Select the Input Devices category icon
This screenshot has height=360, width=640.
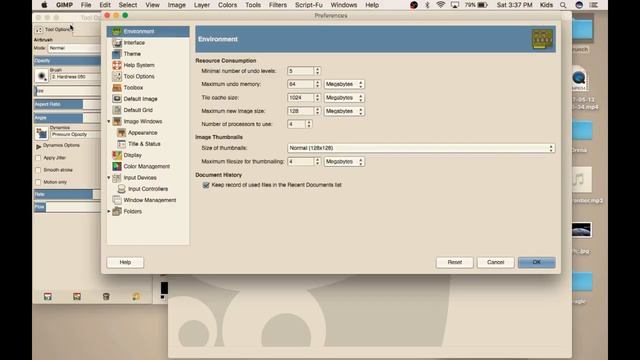pyautogui.click(x=117, y=178)
